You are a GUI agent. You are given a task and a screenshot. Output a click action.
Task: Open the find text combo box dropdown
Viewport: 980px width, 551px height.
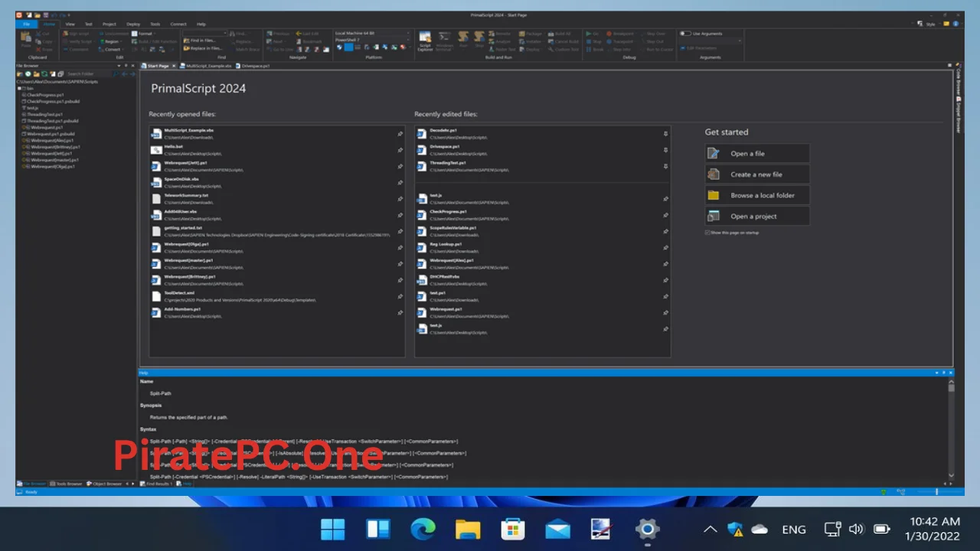pos(225,34)
